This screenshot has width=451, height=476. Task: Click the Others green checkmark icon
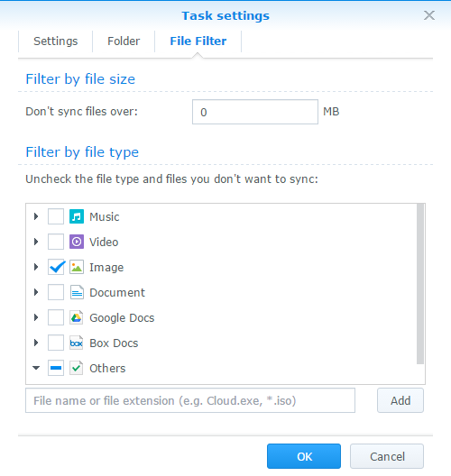[77, 368]
